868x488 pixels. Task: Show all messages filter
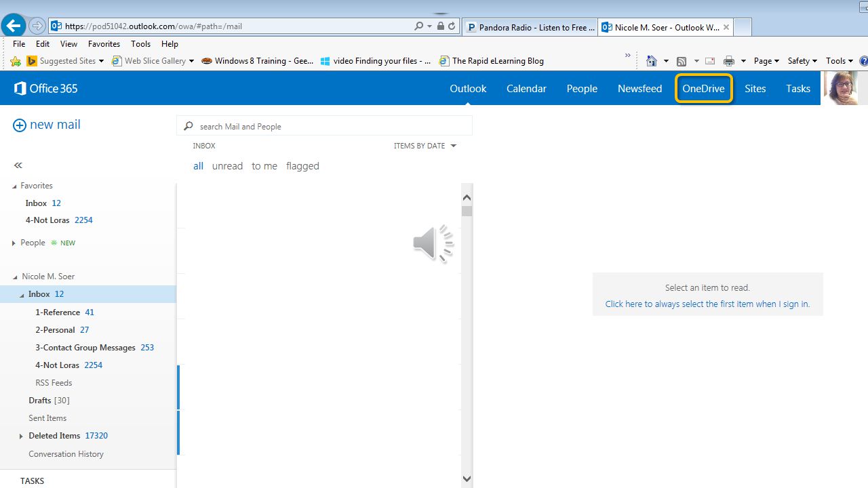click(x=198, y=166)
